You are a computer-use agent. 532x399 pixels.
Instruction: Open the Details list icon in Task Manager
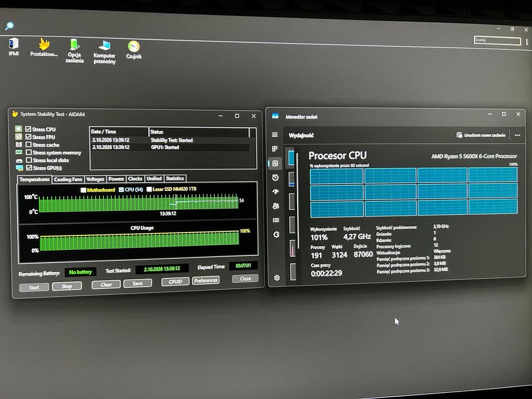click(x=276, y=220)
